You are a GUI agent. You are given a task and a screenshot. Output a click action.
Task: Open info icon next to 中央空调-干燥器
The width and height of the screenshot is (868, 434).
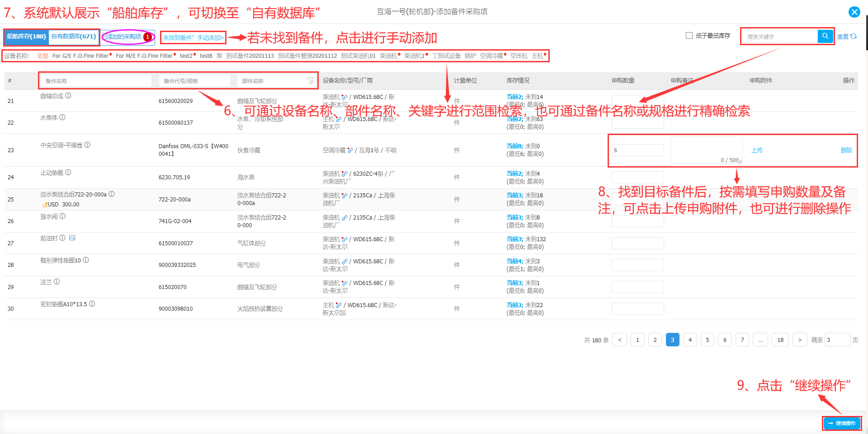(87, 145)
